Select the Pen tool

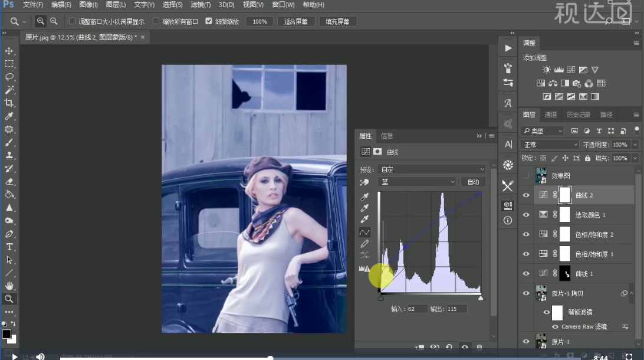coord(9,234)
